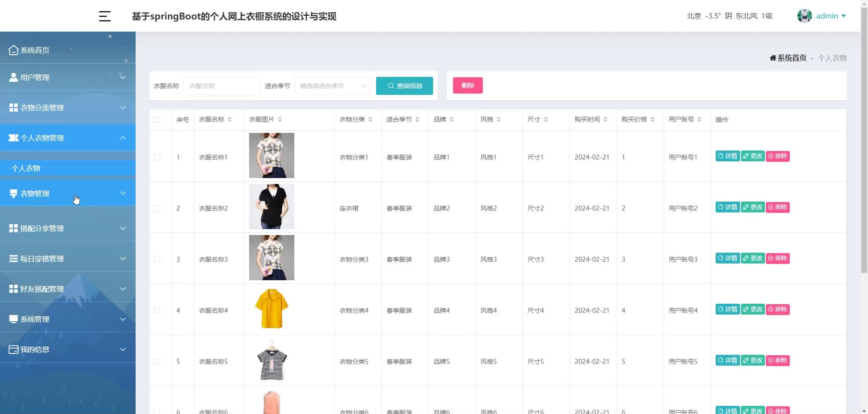868x414 pixels.
Task: Sort by 品牌 column sort arrows
Action: (x=452, y=119)
